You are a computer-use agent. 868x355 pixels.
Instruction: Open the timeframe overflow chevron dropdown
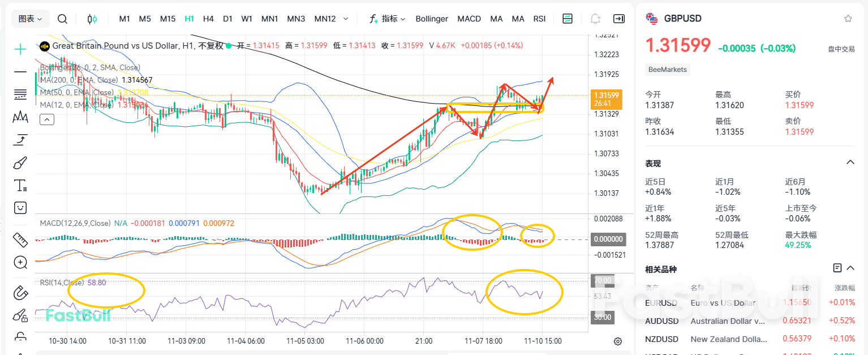tap(345, 18)
